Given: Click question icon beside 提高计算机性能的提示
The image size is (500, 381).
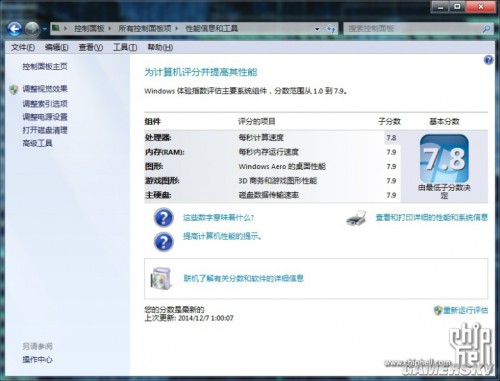Looking at the screenshot, I should pos(164,242).
